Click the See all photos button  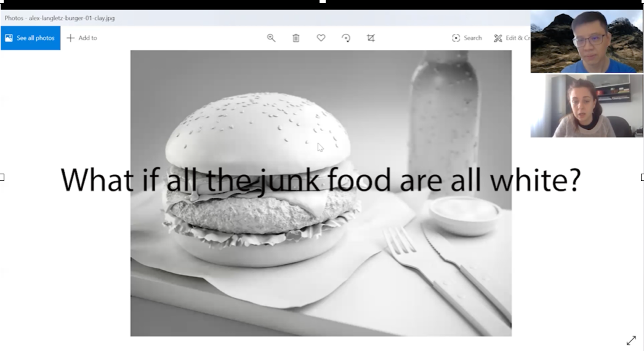[30, 38]
